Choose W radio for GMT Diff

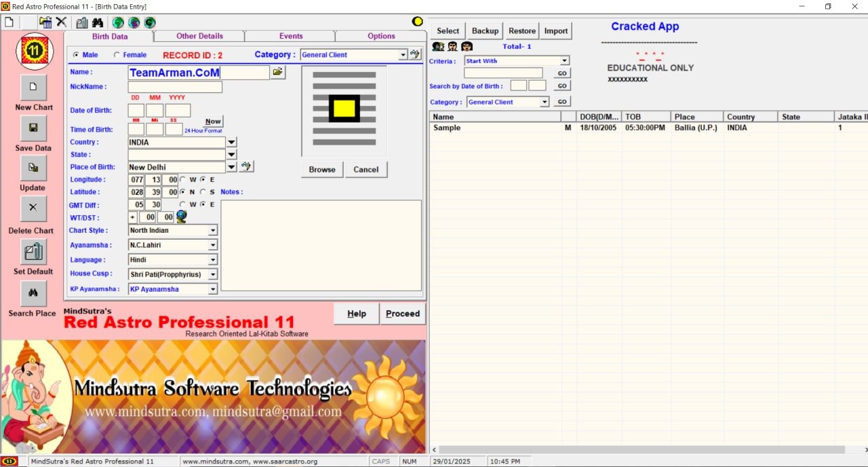[182, 204]
